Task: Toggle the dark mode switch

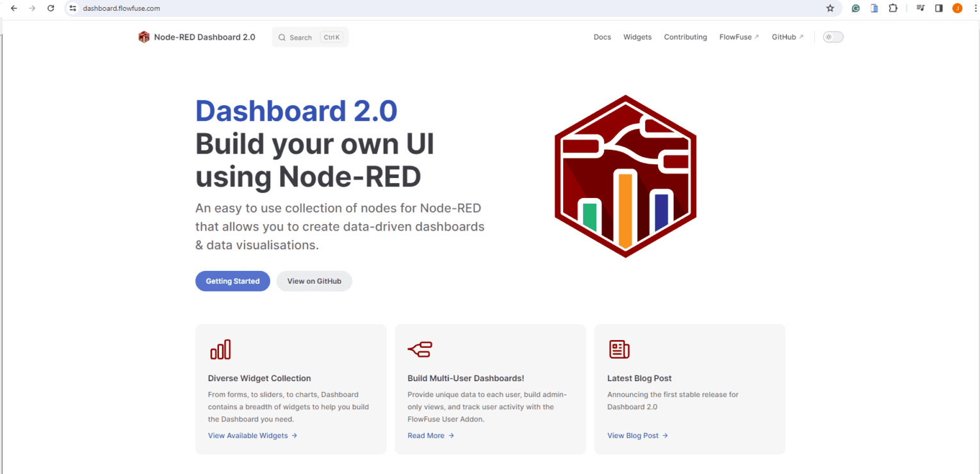Action: [833, 37]
